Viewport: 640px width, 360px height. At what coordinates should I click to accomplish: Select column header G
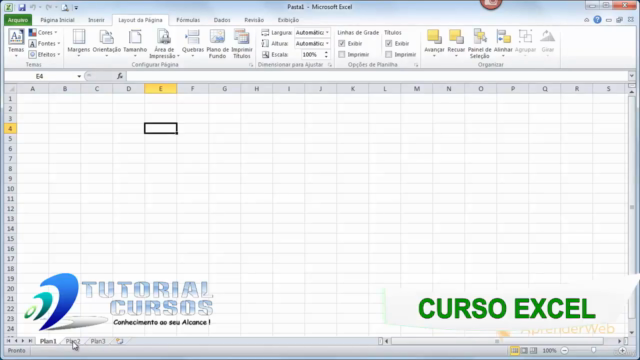click(224, 89)
